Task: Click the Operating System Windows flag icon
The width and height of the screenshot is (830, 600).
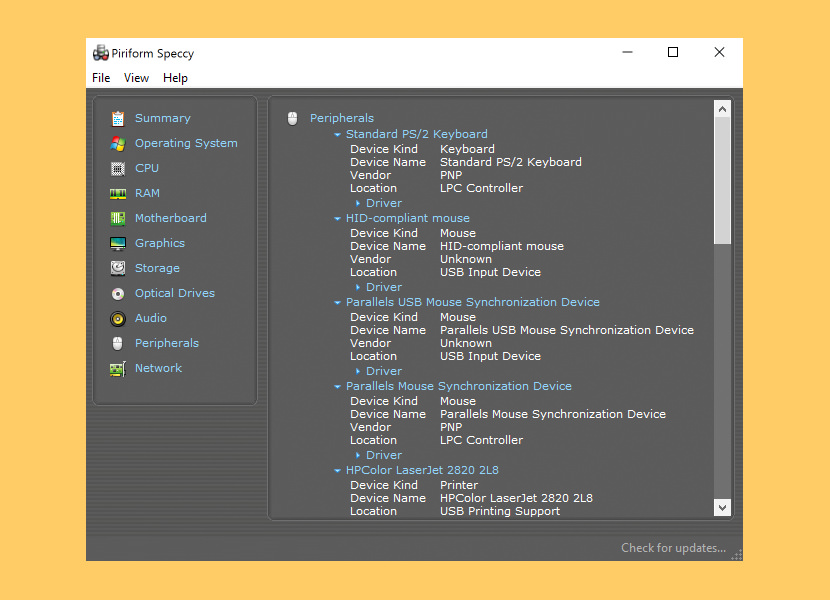Action: click(118, 144)
